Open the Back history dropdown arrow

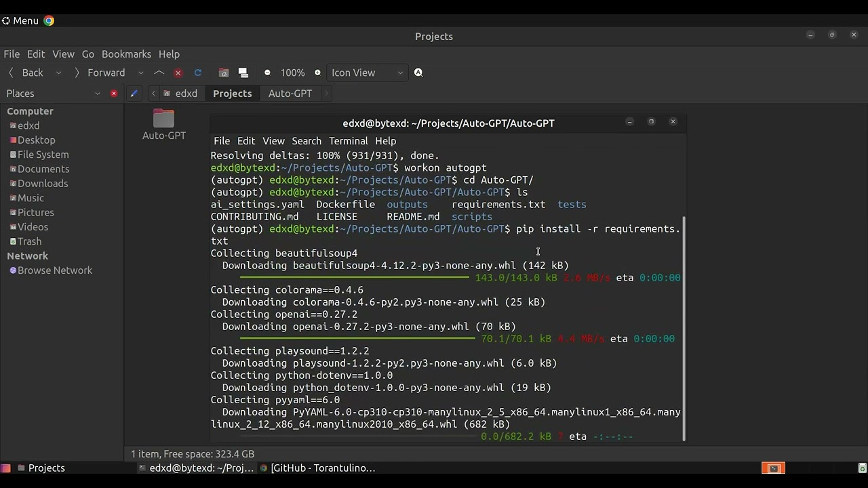tap(58, 73)
